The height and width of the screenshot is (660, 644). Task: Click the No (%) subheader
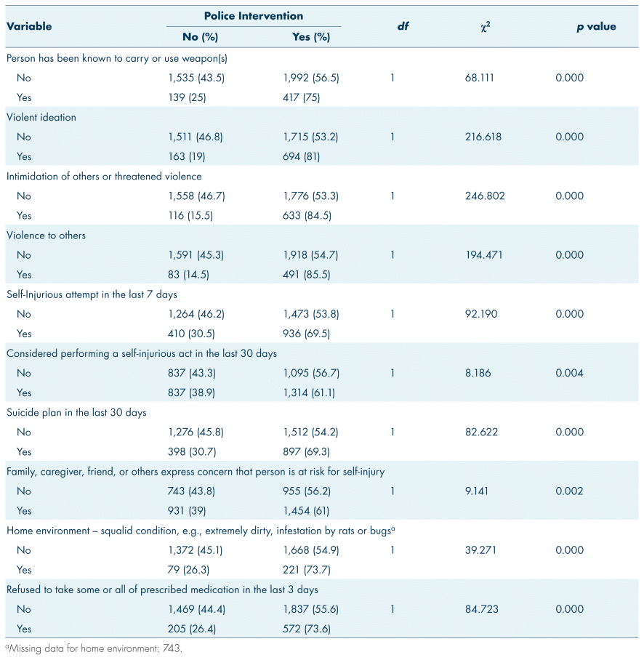(201, 37)
